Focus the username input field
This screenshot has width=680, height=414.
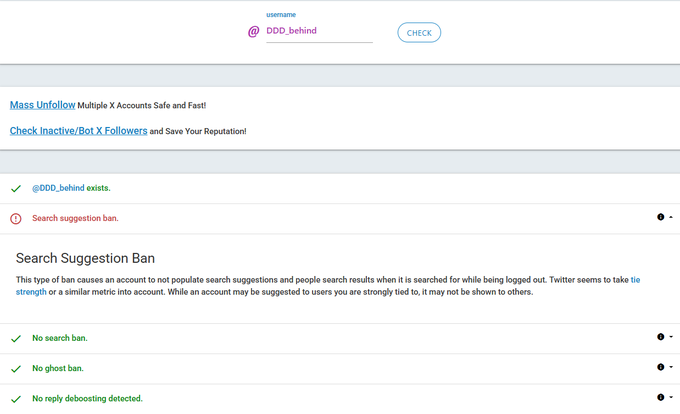pyautogui.click(x=319, y=31)
